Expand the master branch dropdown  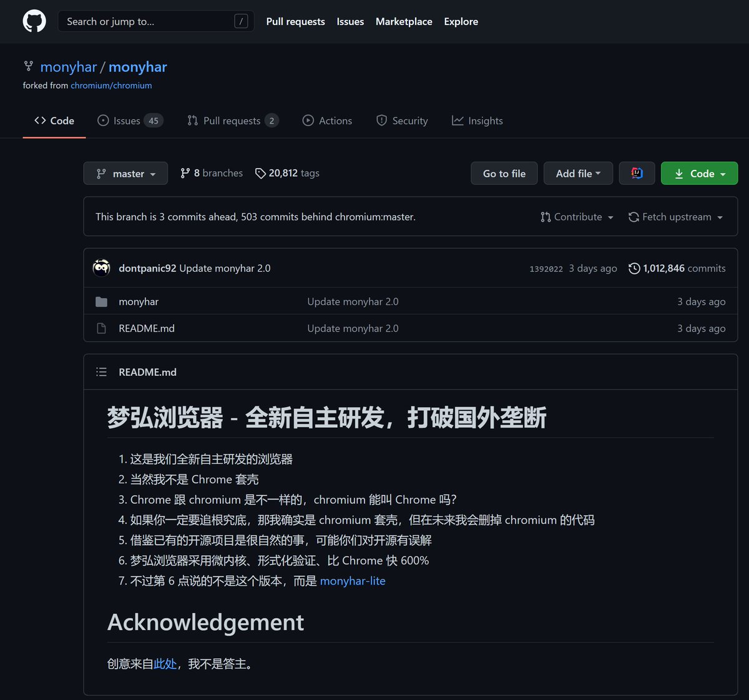click(x=125, y=174)
